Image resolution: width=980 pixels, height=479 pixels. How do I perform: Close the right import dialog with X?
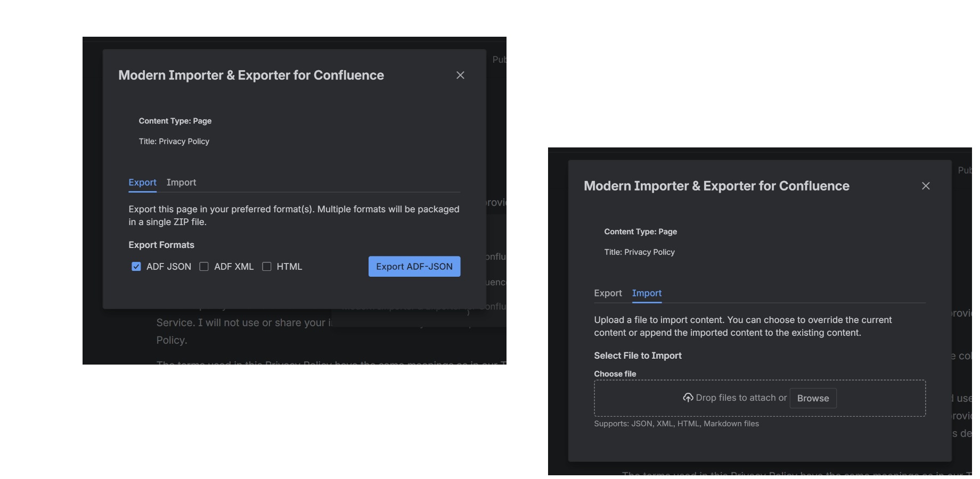(x=926, y=186)
